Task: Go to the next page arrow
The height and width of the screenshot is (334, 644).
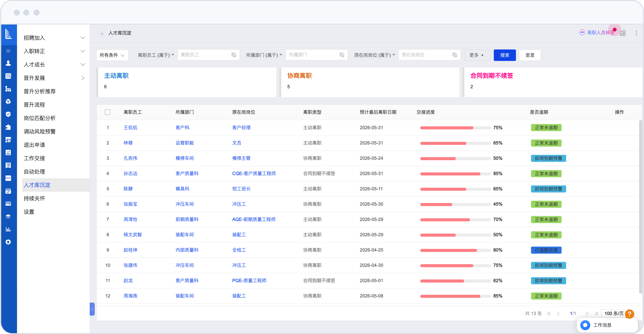Action: pyautogui.click(x=587, y=314)
